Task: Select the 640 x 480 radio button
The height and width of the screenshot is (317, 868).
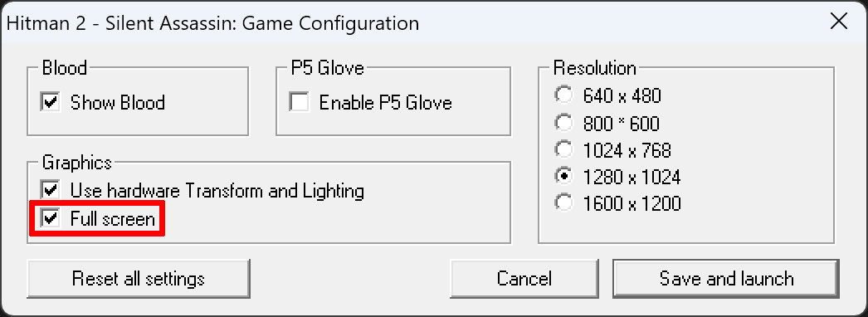Action: (x=564, y=95)
